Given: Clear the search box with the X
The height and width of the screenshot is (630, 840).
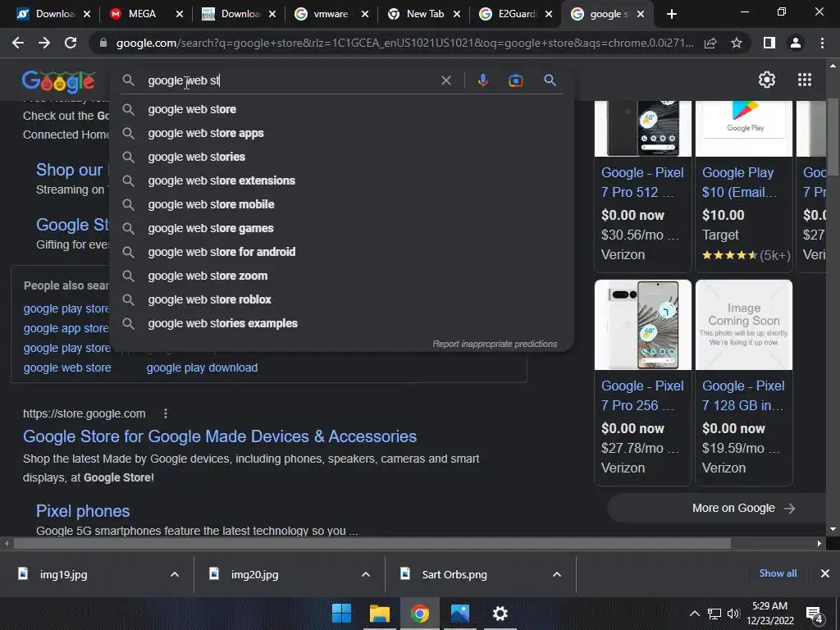Looking at the screenshot, I should click(x=445, y=80).
